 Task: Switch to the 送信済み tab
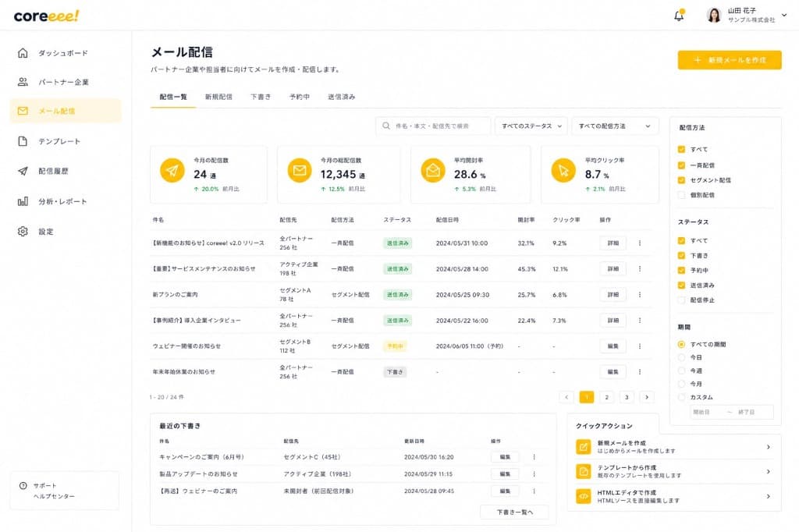click(342, 97)
